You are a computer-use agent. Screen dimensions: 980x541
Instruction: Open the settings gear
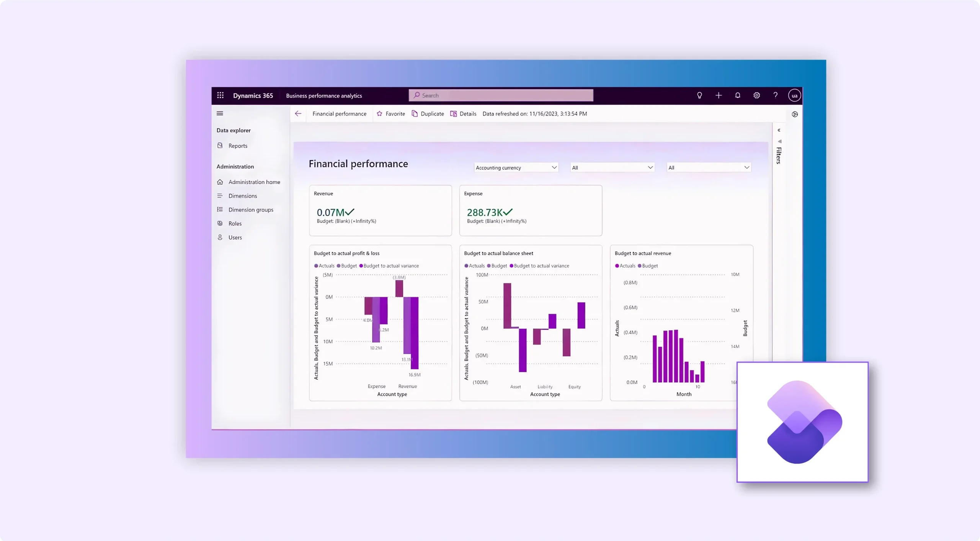pos(756,95)
